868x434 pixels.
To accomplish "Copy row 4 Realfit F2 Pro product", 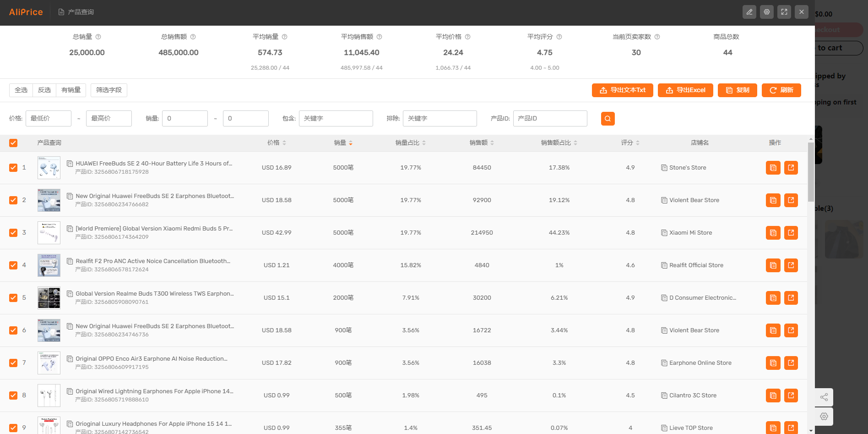I will tap(773, 265).
